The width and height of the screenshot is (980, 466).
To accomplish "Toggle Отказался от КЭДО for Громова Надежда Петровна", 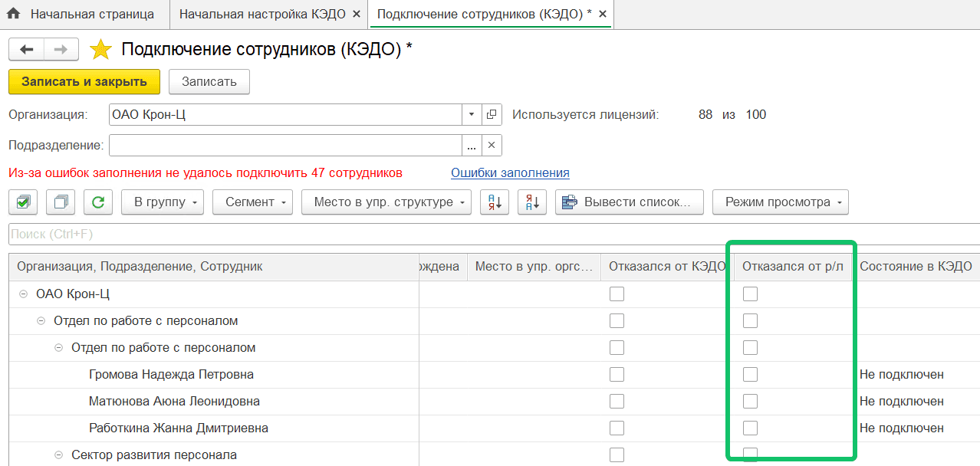I will 617,375.
